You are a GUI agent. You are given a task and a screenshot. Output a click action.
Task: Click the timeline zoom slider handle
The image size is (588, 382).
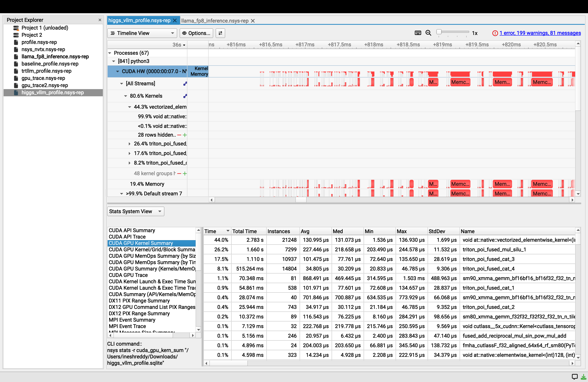tap(439, 32)
